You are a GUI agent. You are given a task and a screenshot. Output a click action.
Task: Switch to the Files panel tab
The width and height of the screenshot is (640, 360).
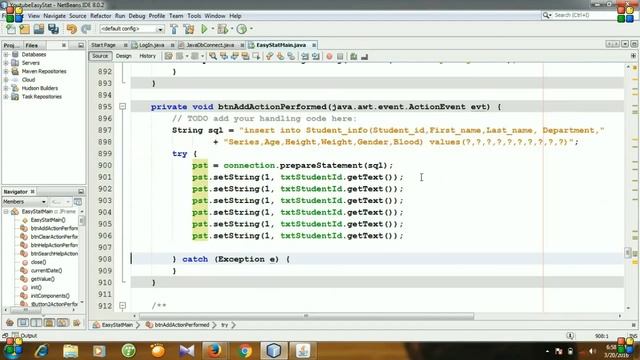pos(32,45)
